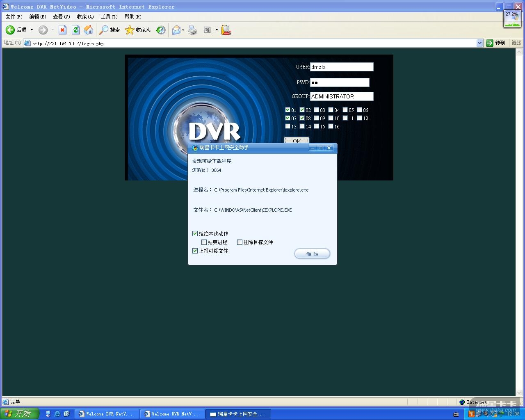This screenshot has width=525, height=420.
Task: Launch Internet Explorer from quick launch
Action: point(57,414)
